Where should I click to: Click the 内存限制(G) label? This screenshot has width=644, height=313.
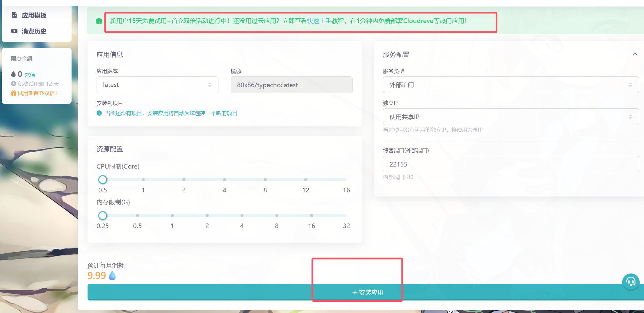(x=113, y=202)
